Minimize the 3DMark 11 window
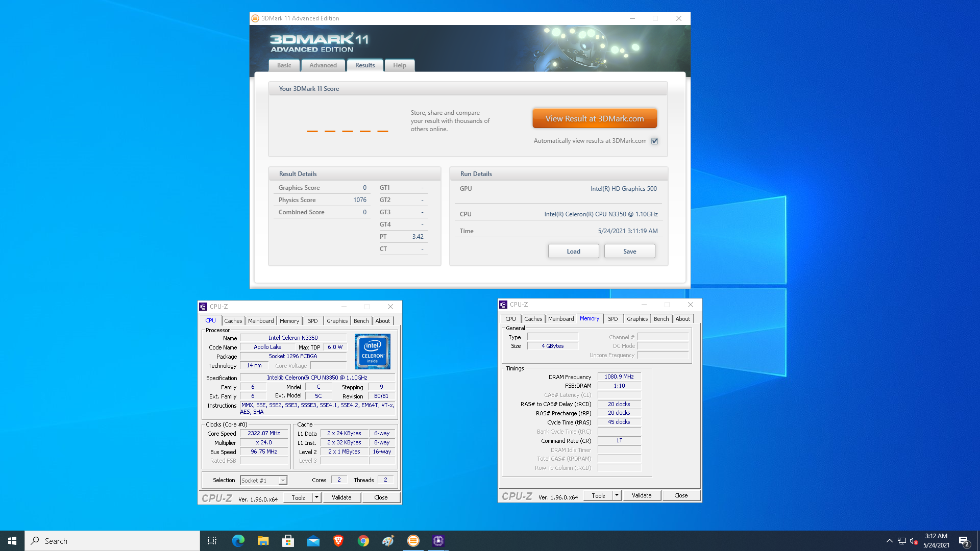This screenshot has height=551, width=980. (x=632, y=18)
